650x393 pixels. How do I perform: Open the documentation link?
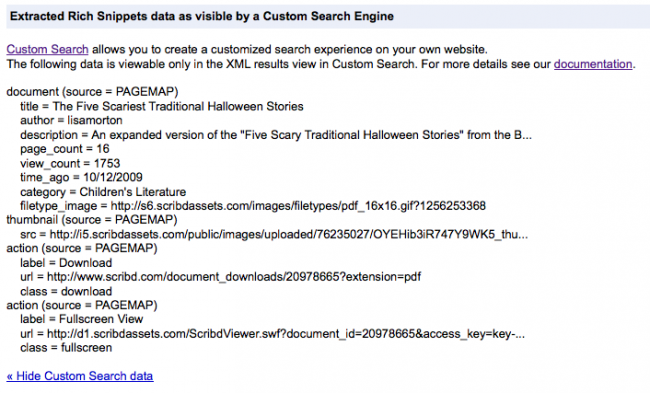click(x=593, y=64)
